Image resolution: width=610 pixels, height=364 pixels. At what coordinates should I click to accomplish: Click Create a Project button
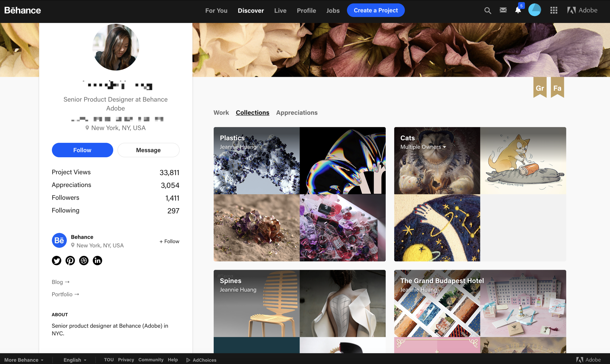pyautogui.click(x=376, y=10)
